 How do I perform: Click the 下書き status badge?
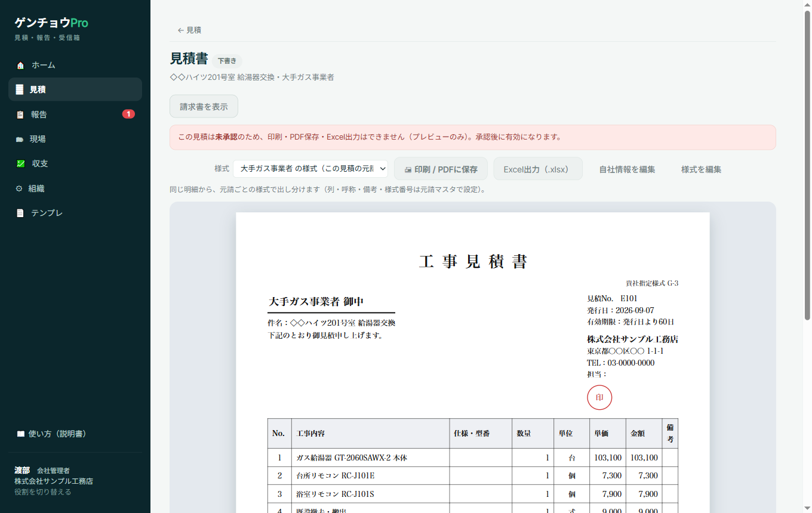coord(227,61)
